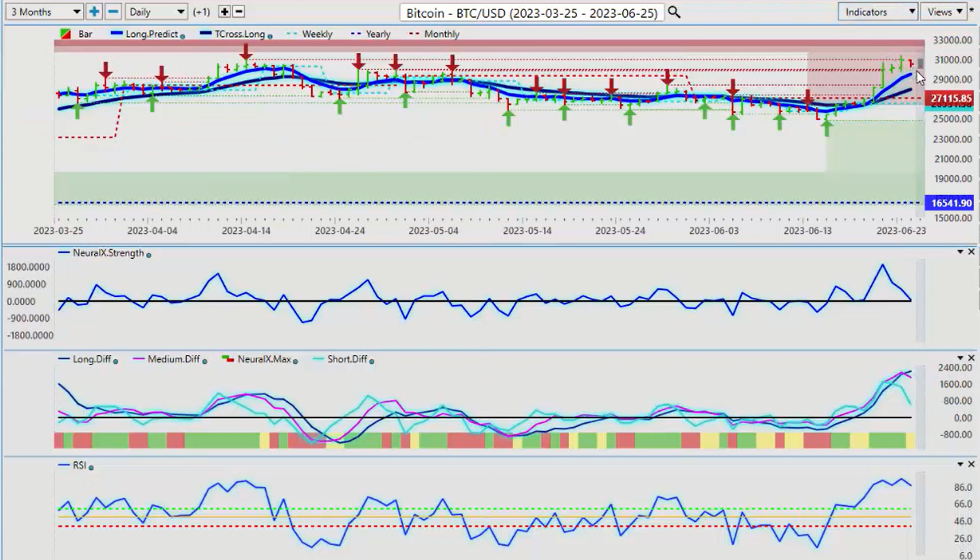
Task: Click the Long.Diff indicator label
Action: (92, 359)
